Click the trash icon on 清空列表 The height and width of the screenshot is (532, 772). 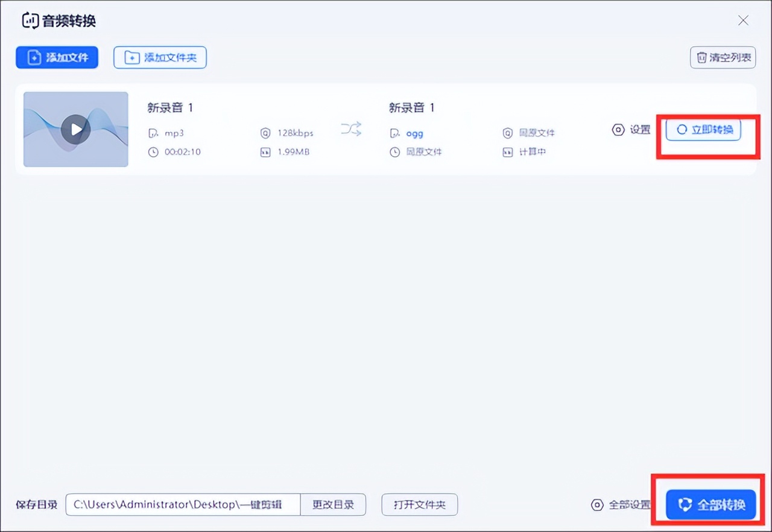pos(701,57)
